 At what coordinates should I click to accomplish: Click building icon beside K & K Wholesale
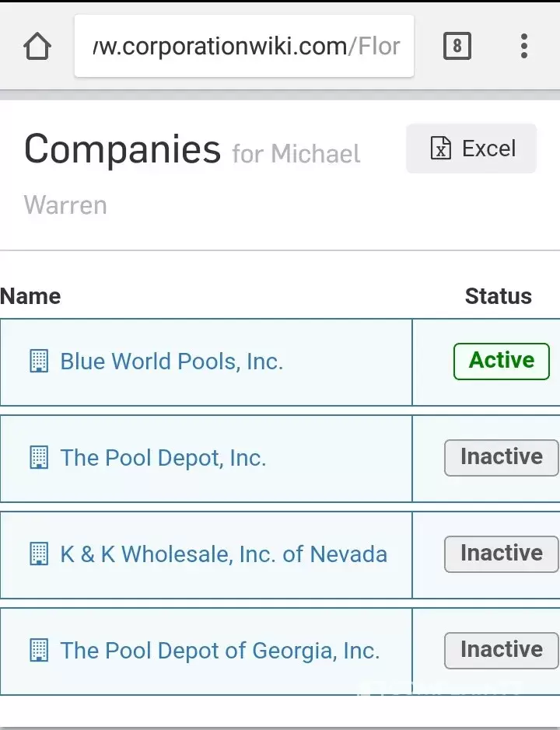click(39, 554)
